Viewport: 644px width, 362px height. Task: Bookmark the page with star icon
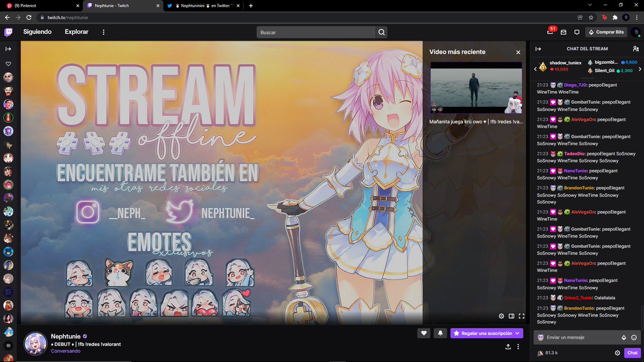[591, 17]
